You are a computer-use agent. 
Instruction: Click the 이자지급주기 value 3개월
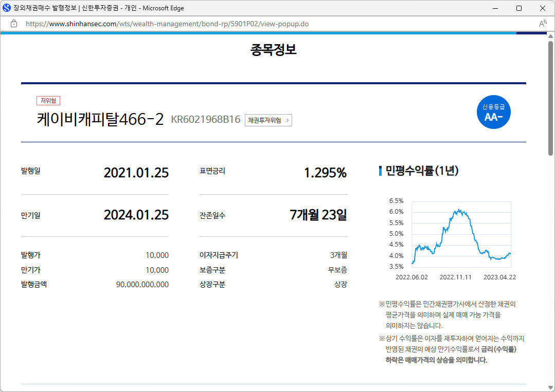(339, 255)
